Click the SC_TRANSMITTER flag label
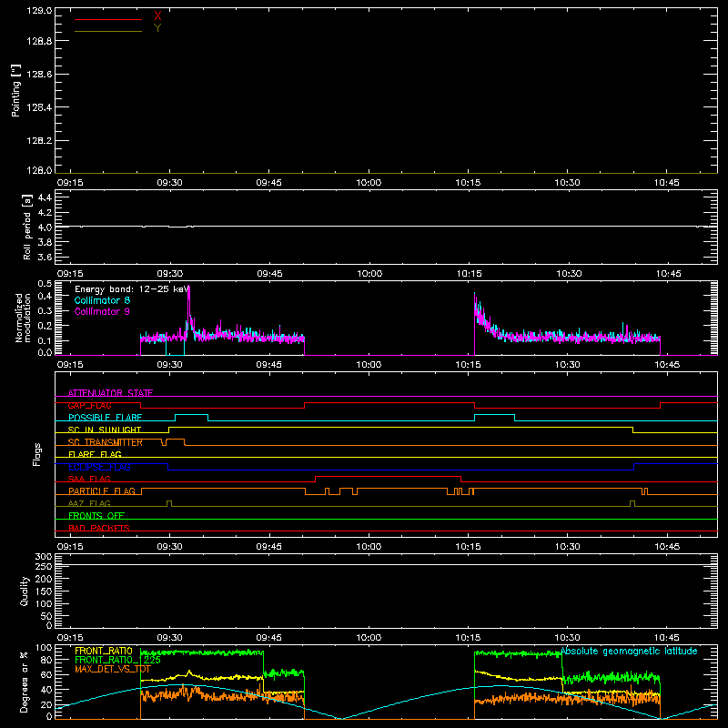728x728 pixels. (x=106, y=442)
